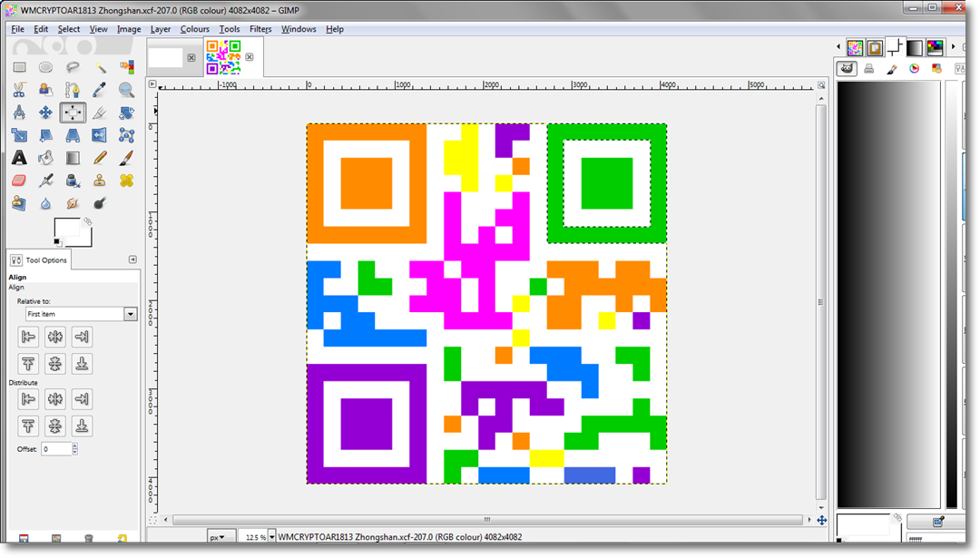Open the Windows menu
Screen dimensions: 980x558
click(299, 29)
